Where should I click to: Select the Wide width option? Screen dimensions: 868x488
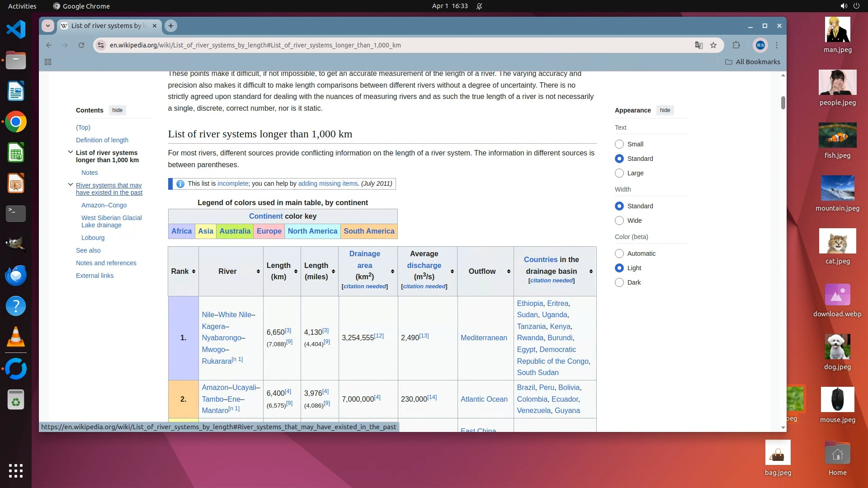pos(619,221)
